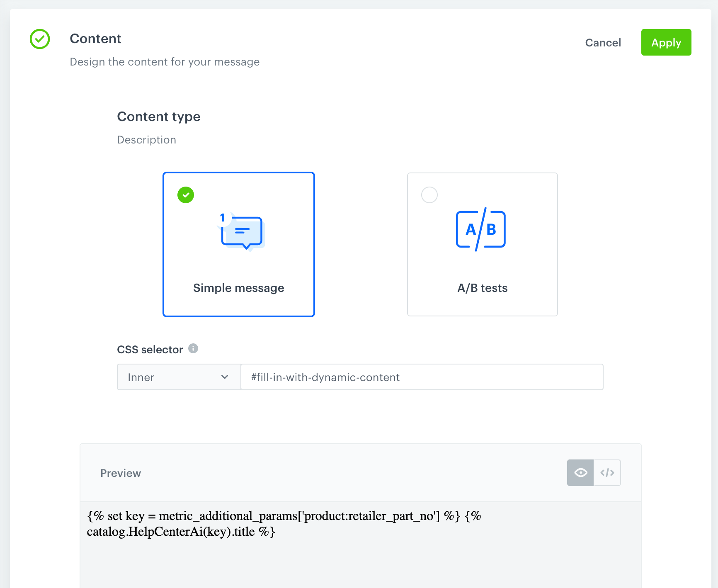The height and width of the screenshot is (588, 718).
Task: Click the Content type heading
Action: pos(159,117)
